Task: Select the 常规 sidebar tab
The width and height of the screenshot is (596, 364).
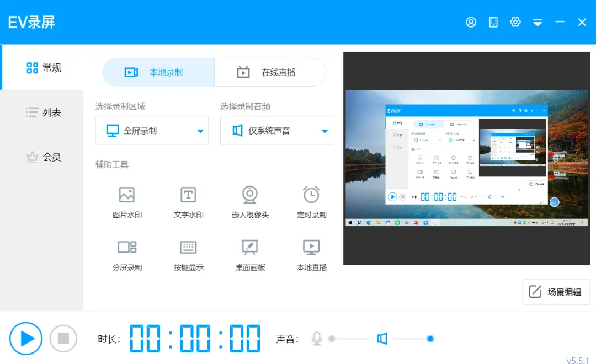Action: tap(43, 68)
